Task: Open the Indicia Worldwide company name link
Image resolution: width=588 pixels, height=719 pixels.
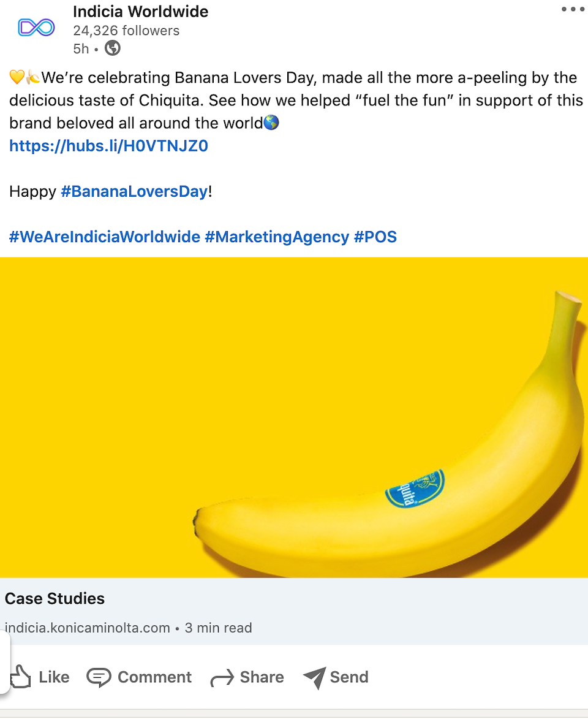Action: point(140,12)
